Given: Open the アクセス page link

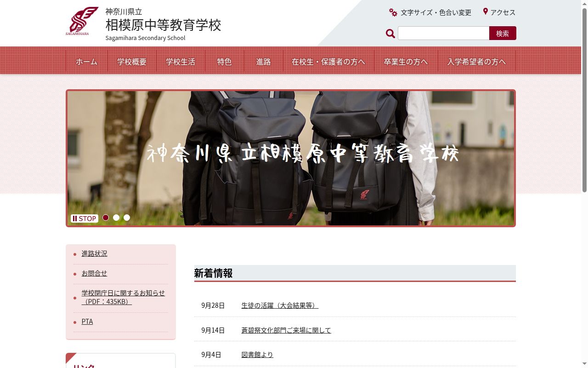Looking at the screenshot, I should [503, 12].
